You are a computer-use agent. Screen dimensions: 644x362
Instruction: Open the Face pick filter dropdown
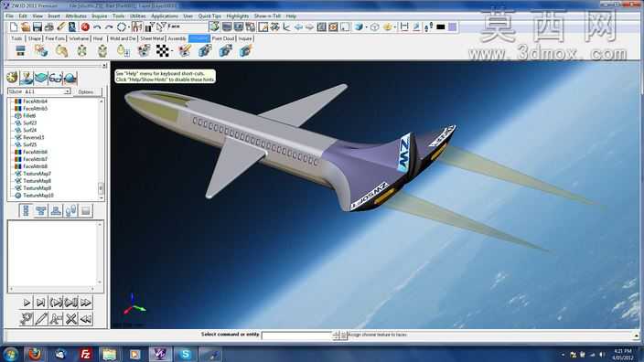[188, 27]
